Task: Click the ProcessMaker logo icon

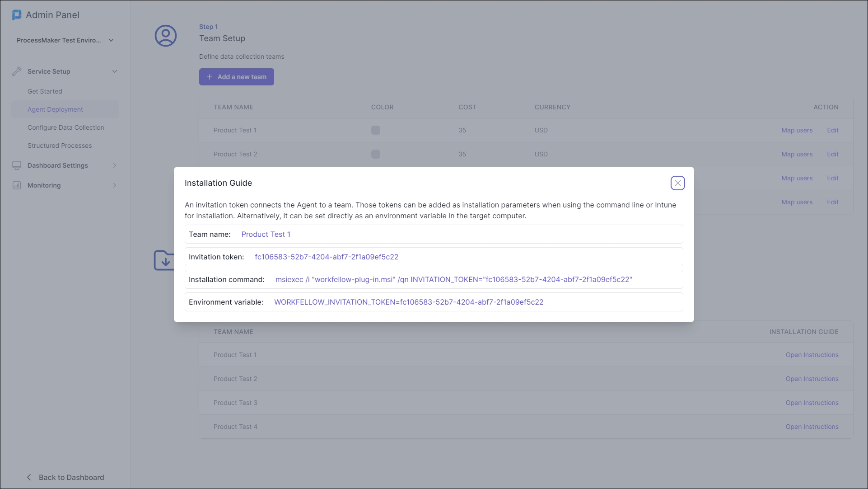Action: [17, 15]
